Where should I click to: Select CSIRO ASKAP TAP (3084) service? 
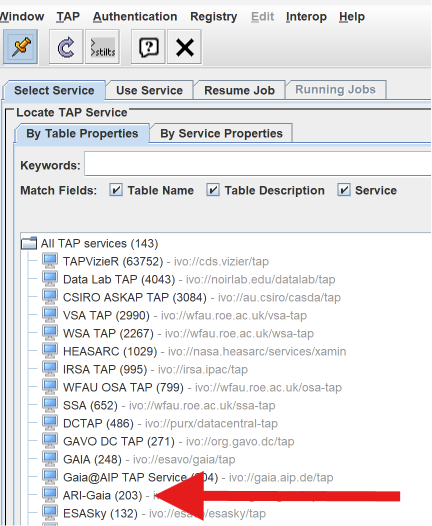(135, 297)
